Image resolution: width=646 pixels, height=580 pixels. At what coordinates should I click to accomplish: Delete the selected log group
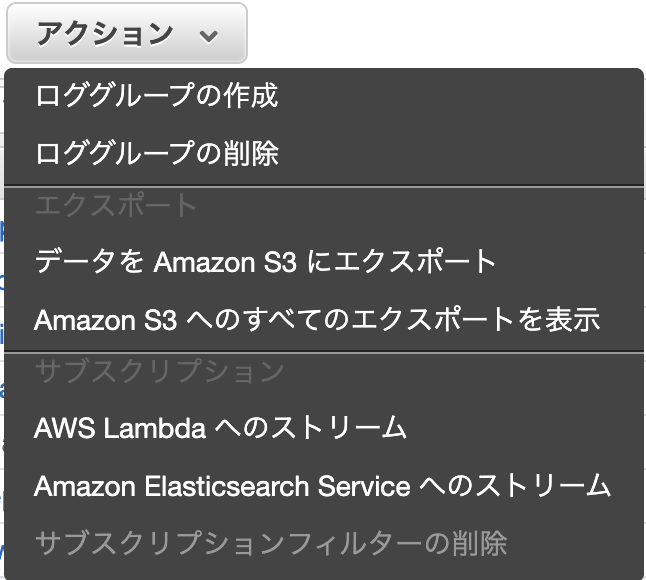pyautogui.click(x=156, y=154)
